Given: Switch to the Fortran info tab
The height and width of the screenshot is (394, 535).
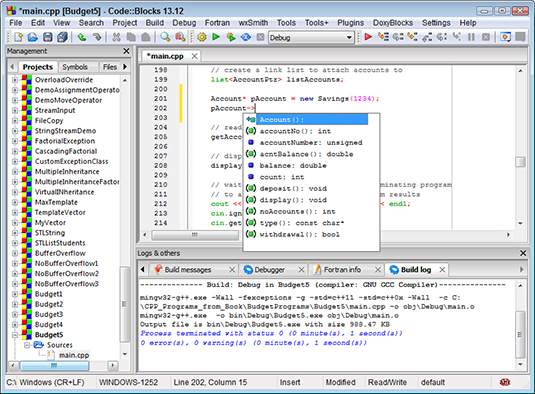Looking at the screenshot, I should [342, 270].
